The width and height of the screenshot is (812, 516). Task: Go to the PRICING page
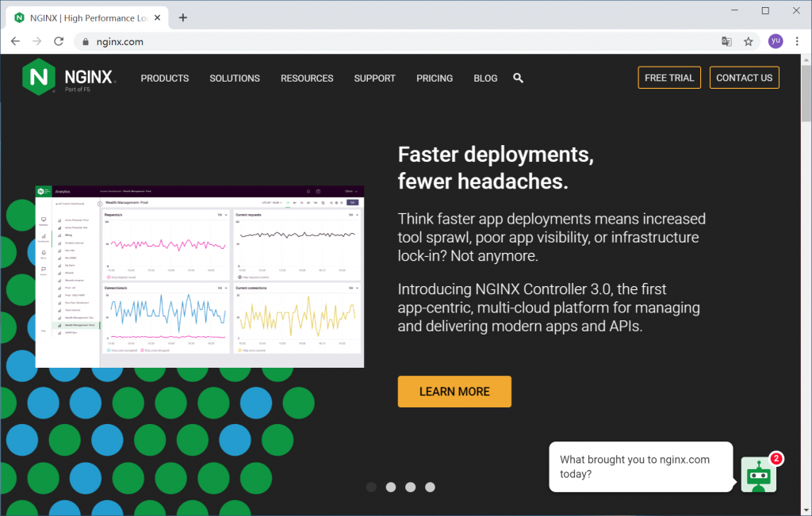[435, 78]
